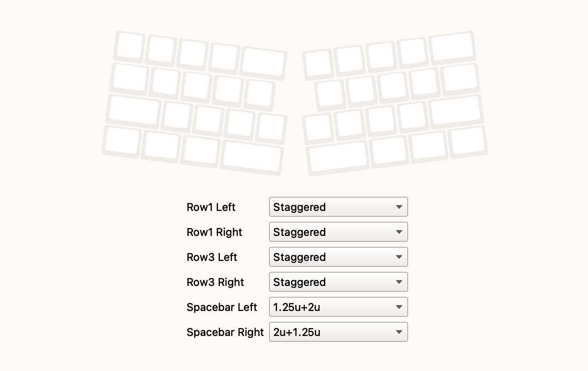The width and height of the screenshot is (588, 371).
Task: Select the left half 2u spacebar key
Action: [252, 157]
